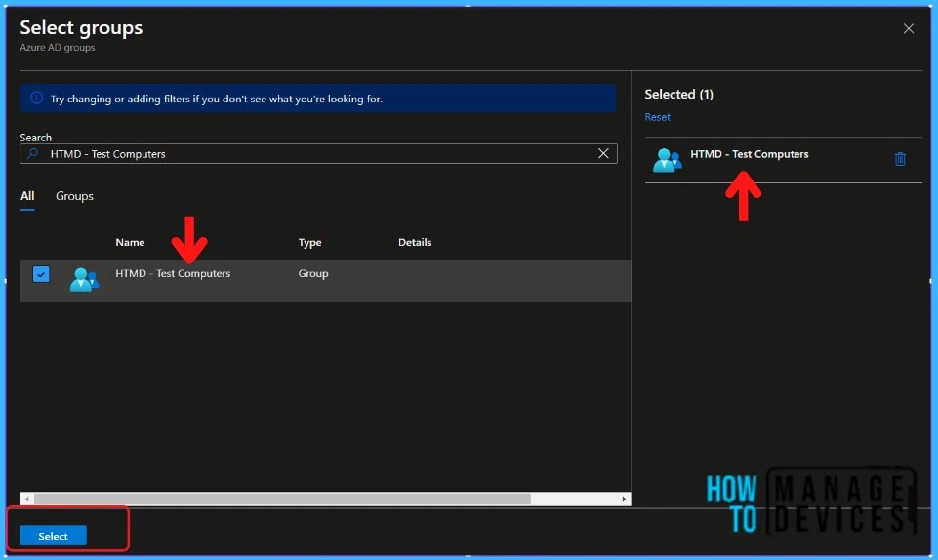Click the search magnifier icon

click(33, 153)
